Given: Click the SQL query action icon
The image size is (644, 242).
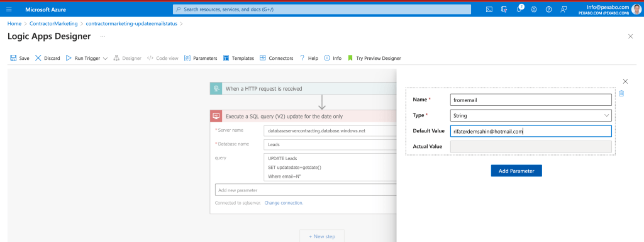Looking at the screenshot, I should [x=216, y=116].
